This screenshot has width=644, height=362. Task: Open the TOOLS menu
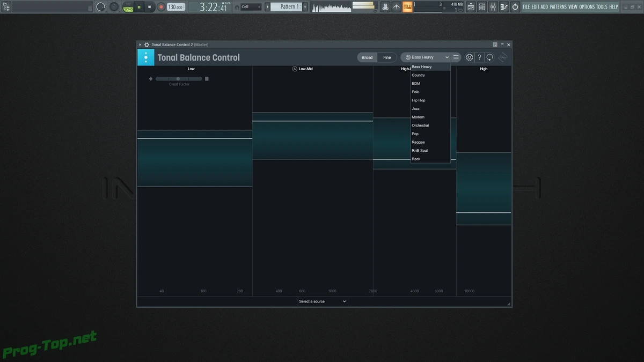click(x=602, y=7)
